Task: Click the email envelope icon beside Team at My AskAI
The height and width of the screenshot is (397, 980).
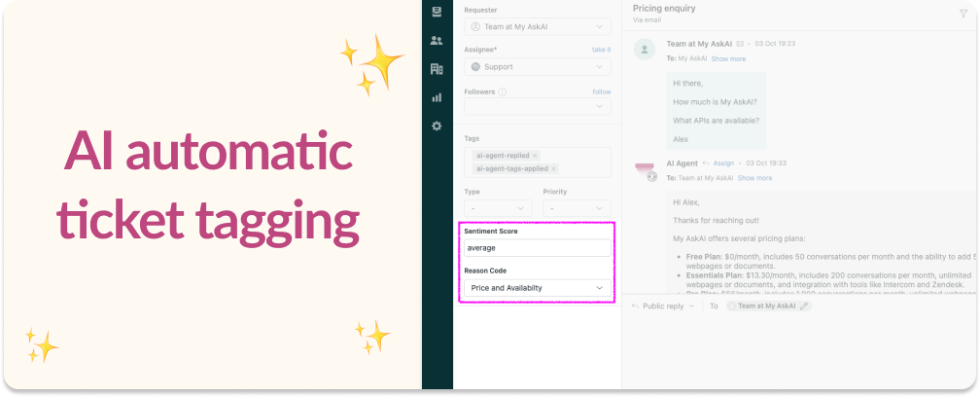Action: (740, 44)
